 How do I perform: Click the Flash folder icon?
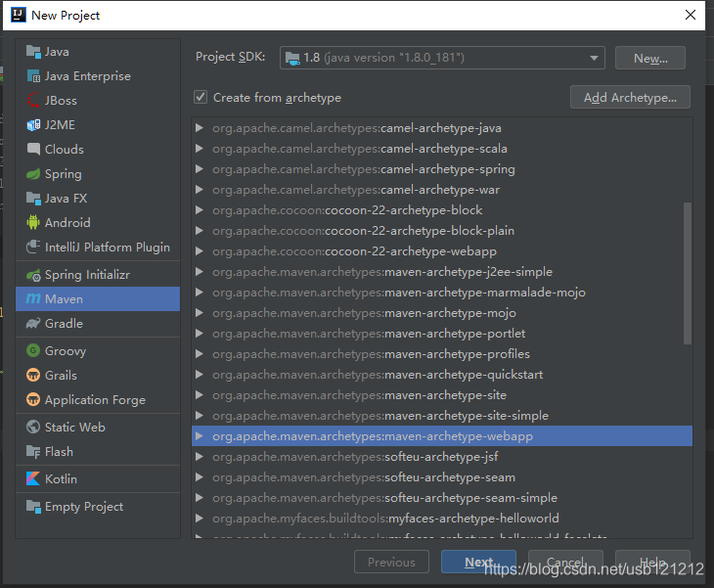(x=33, y=451)
